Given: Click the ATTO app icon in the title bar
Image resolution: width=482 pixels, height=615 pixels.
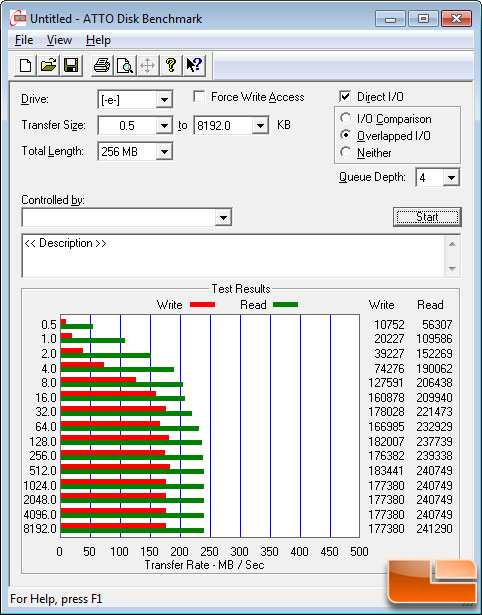Looking at the screenshot, I should [18, 18].
